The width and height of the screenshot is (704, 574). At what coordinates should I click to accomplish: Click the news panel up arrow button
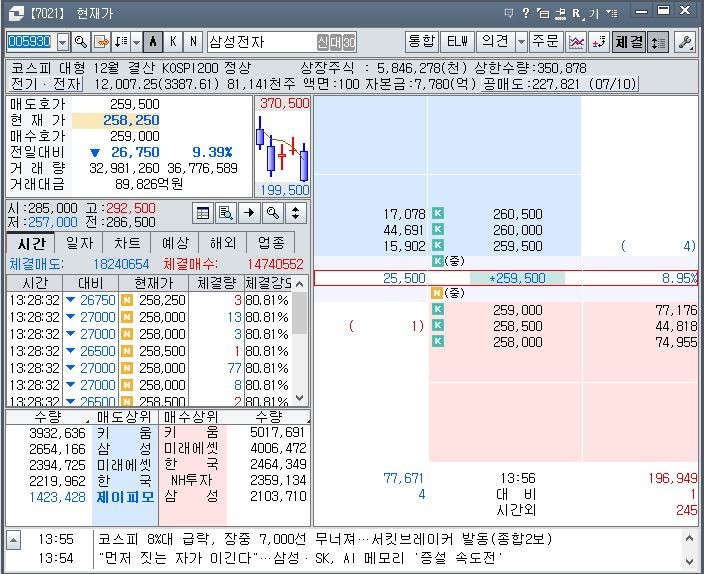tap(13, 539)
